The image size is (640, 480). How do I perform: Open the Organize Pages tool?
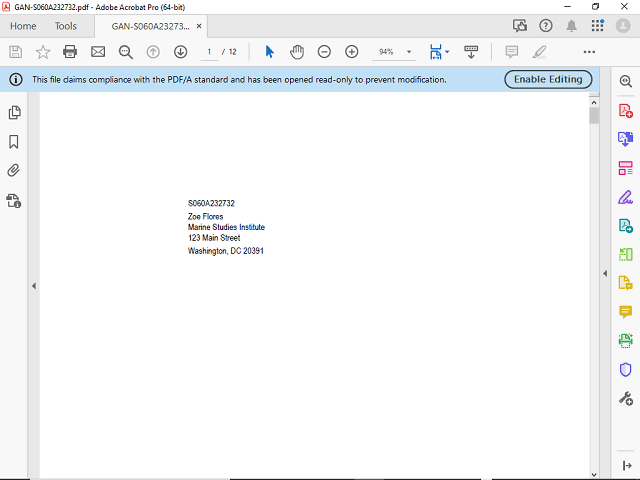625,254
